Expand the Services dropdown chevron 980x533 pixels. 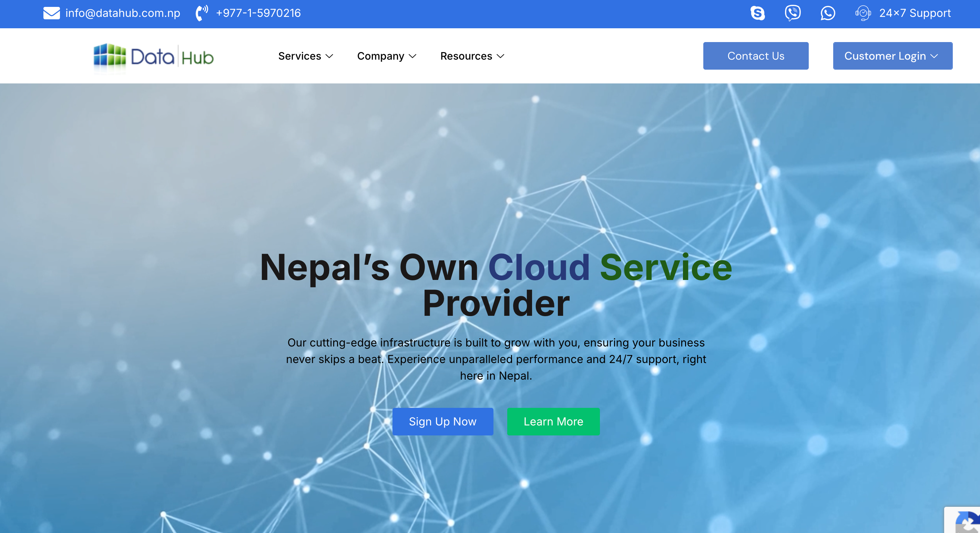pos(329,56)
